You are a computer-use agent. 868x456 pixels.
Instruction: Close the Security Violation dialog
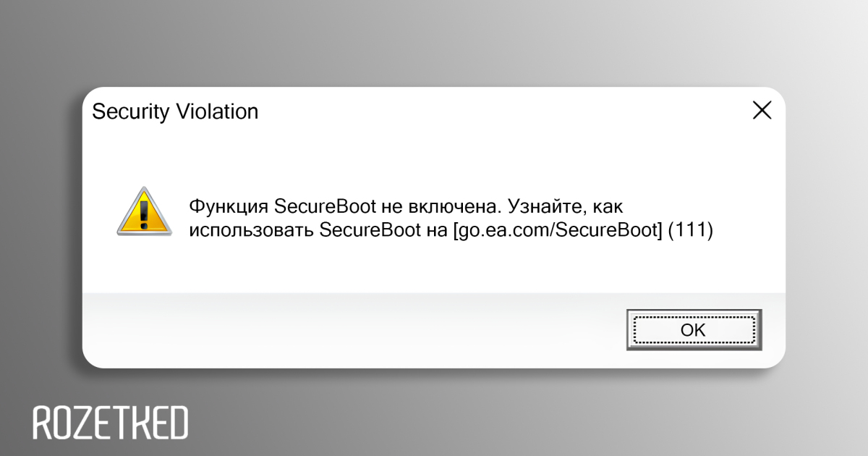coord(762,111)
